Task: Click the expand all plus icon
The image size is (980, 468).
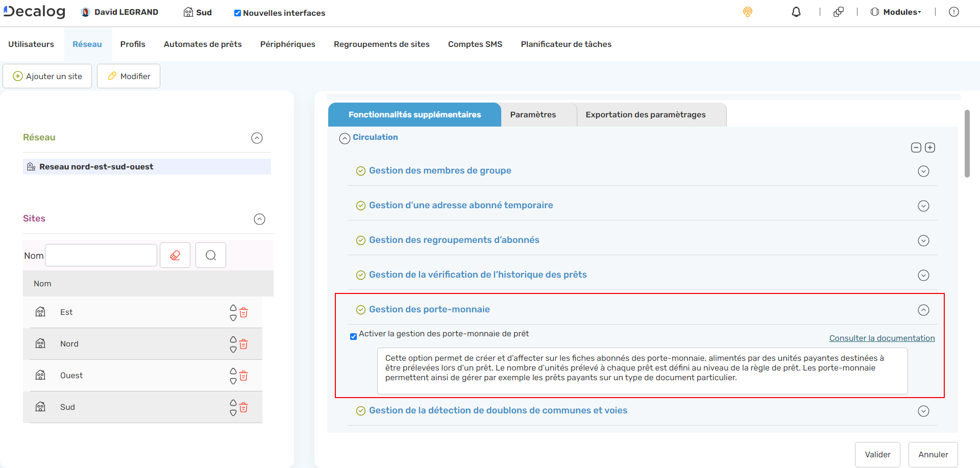Action: pyautogui.click(x=930, y=147)
